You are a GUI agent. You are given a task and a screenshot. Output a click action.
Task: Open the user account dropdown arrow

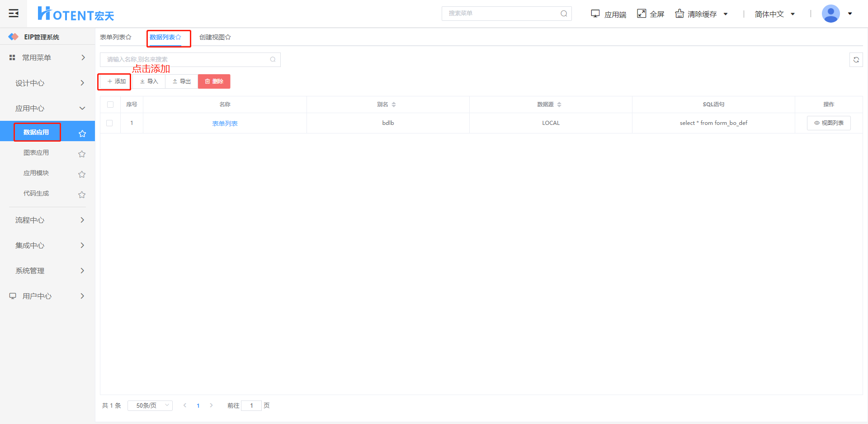click(x=850, y=14)
